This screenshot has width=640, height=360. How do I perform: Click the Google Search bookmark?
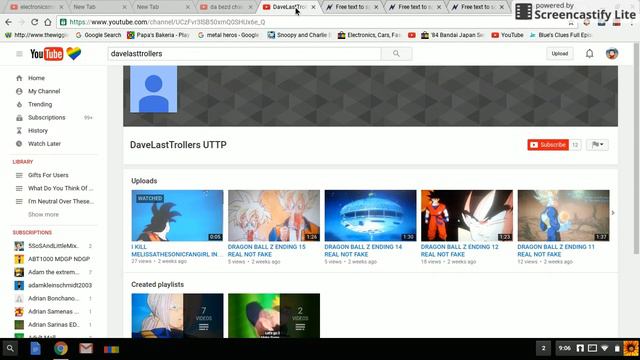click(98, 35)
